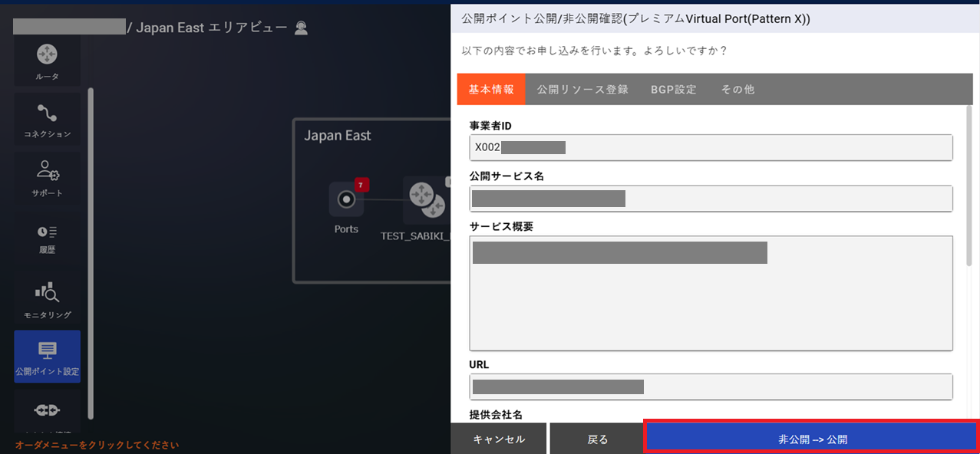
Task: Select the ルータ icon in the sidebar
Action: (x=47, y=59)
